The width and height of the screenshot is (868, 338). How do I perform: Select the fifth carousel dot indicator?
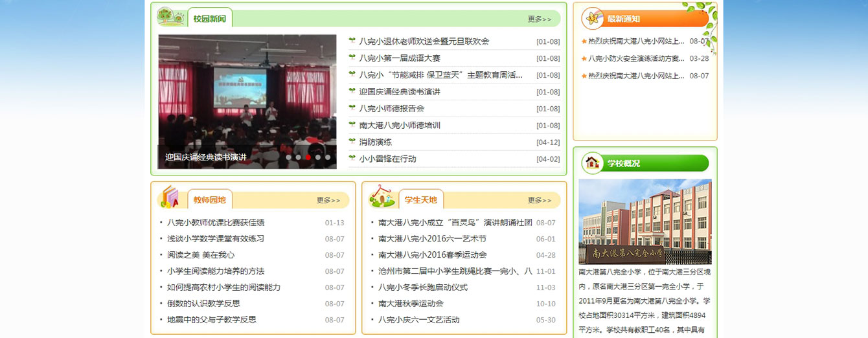tap(327, 157)
